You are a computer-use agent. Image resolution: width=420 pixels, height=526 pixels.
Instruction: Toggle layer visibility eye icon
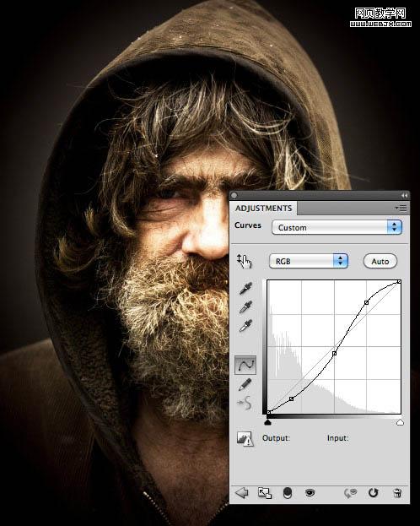click(x=310, y=493)
